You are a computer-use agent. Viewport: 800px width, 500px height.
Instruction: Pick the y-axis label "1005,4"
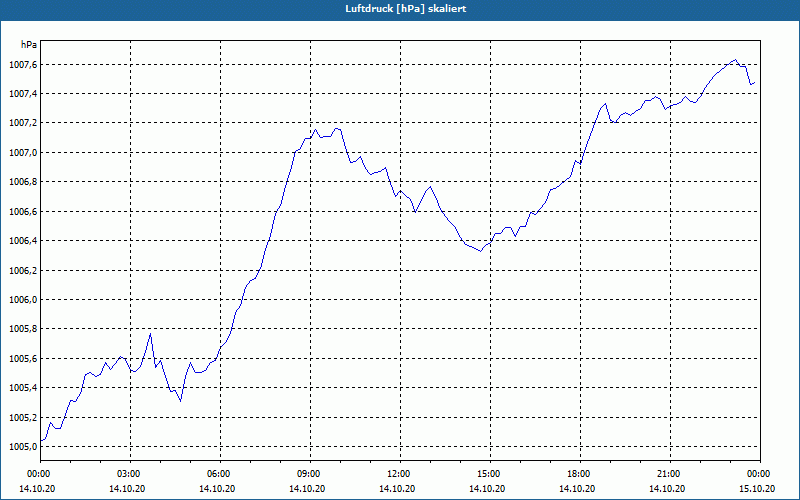tap(23, 388)
